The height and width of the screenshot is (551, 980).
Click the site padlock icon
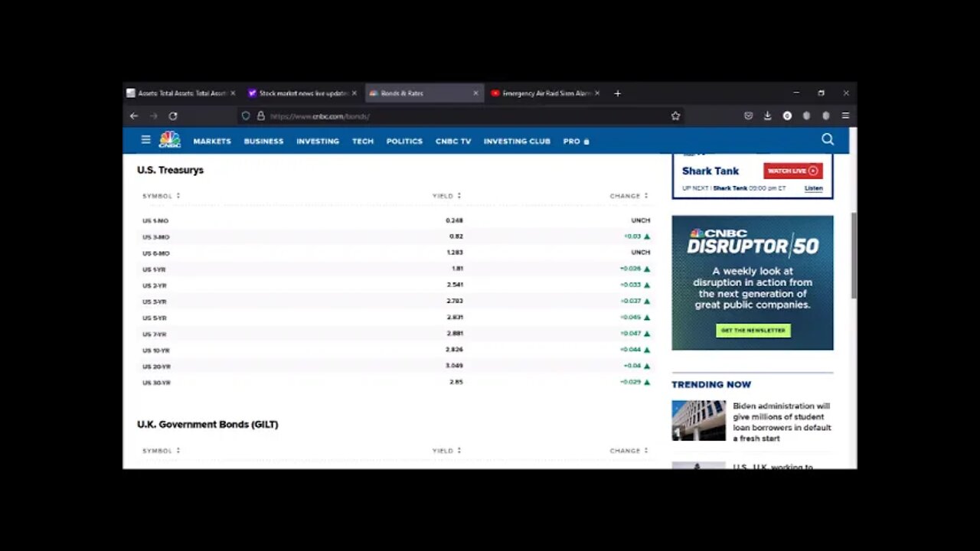click(260, 116)
